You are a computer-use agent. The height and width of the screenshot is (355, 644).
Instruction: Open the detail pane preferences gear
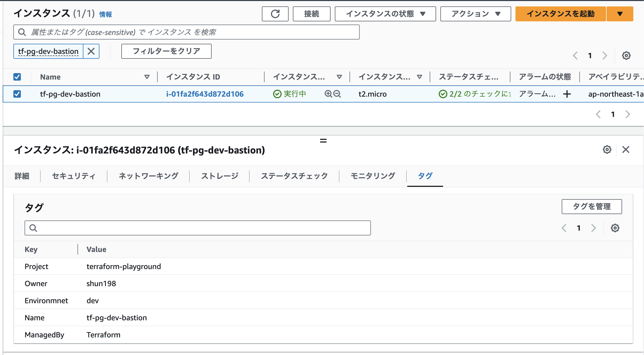(x=607, y=149)
